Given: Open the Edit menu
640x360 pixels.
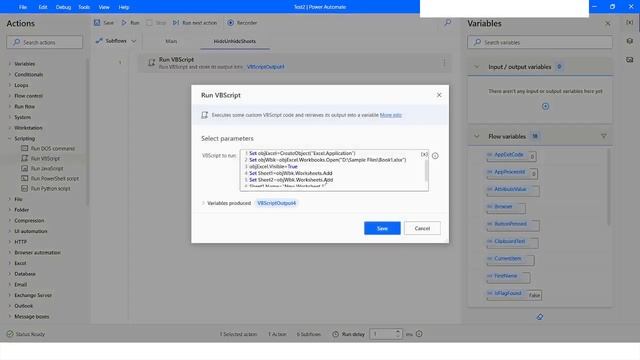Looking at the screenshot, I should [43, 7].
